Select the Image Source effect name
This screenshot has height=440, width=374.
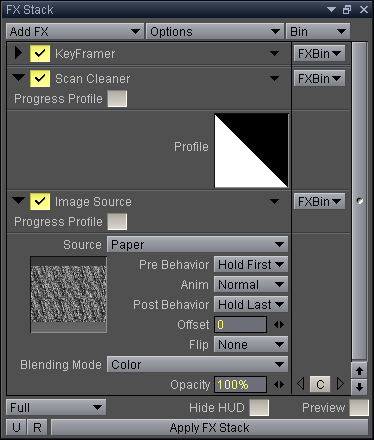[x=93, y=202]
